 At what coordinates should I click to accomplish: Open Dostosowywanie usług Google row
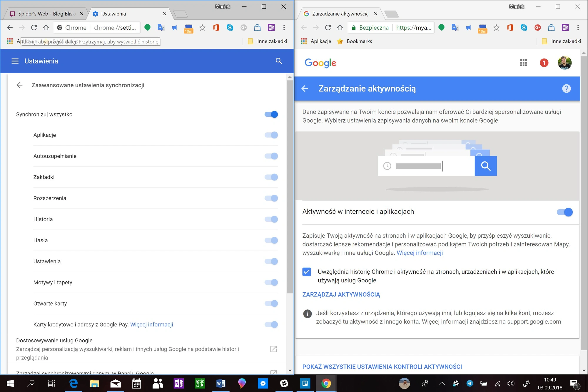[147, 349]
